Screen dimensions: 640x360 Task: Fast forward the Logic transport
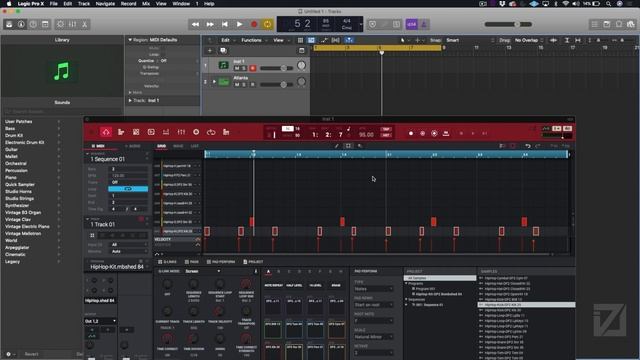(210, 24)
